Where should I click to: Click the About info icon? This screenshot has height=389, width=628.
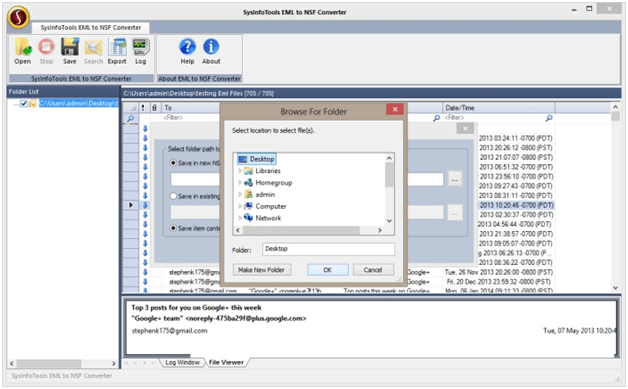pyautogui.click(x=211, y=47)
